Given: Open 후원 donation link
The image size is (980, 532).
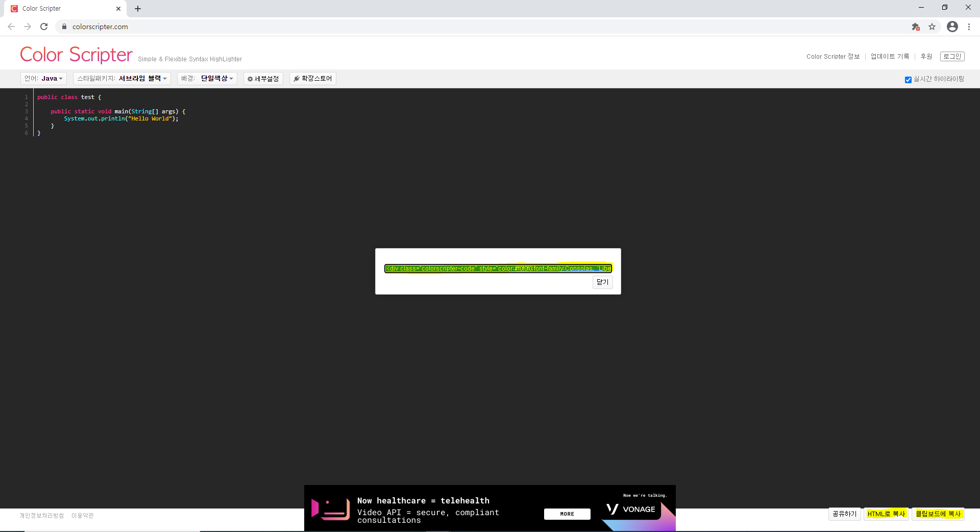Looking at the screenshot, I should pyautogui.click(x=926, y=57).
